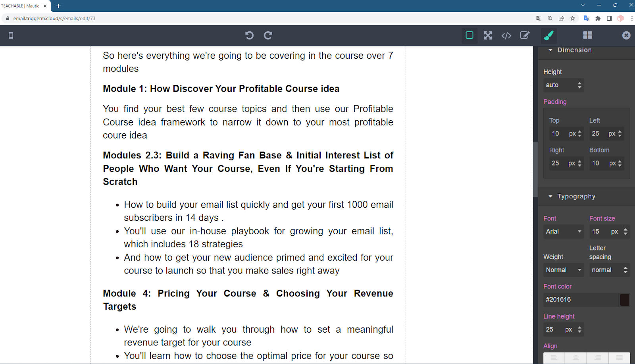The image size is (635, 364).
Task: Undo the last edit
Action: point(249,35)
